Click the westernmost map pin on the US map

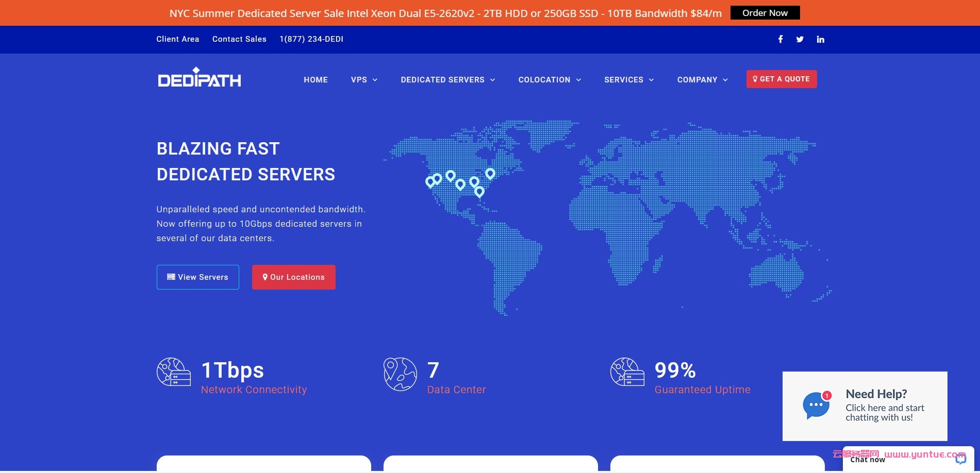[430, 181]
